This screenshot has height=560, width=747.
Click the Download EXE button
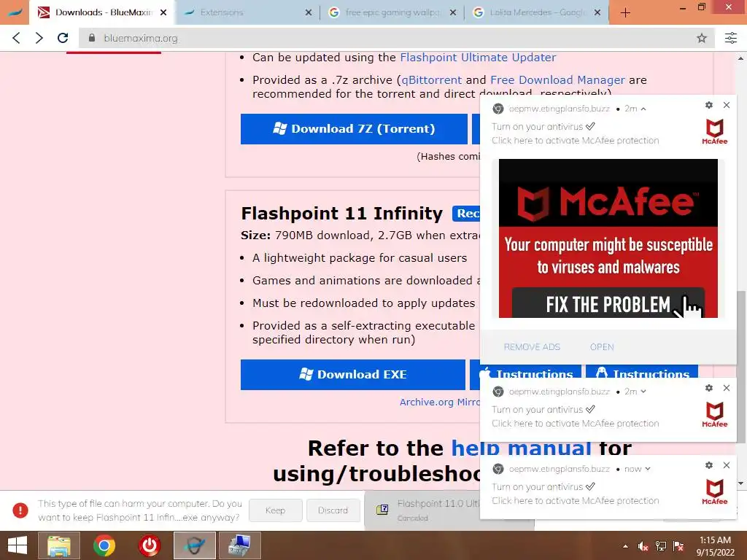point(353,374)
